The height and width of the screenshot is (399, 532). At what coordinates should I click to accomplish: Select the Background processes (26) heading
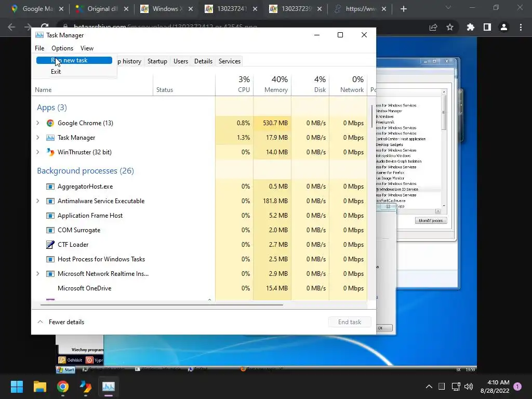click(x=86, y=170)
